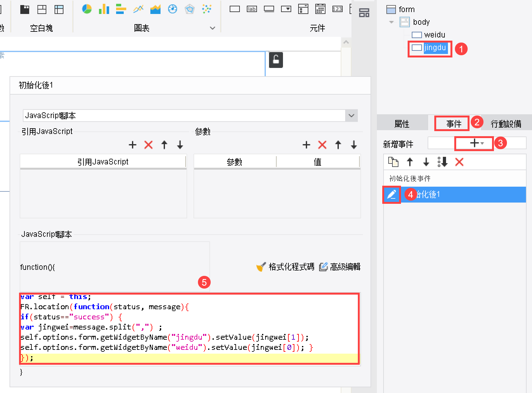Open the widget library panel icon
This screenshot has width=532, height=393.
(364, 13)
